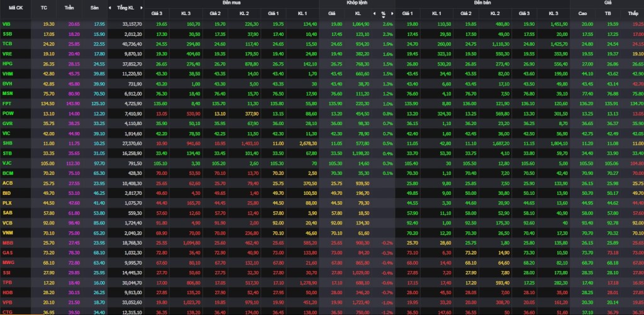
Task: Click the TC reference price column header
Action: [x=44, y=8]
